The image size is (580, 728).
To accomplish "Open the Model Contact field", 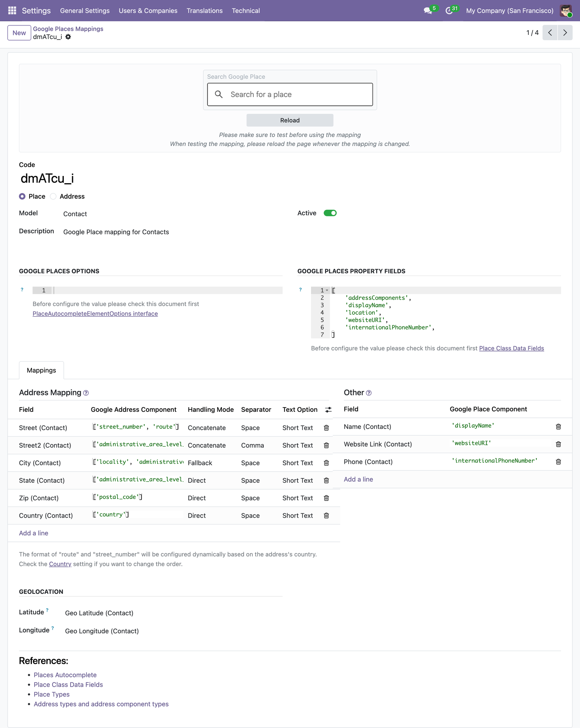I will (x=75, y=214).
